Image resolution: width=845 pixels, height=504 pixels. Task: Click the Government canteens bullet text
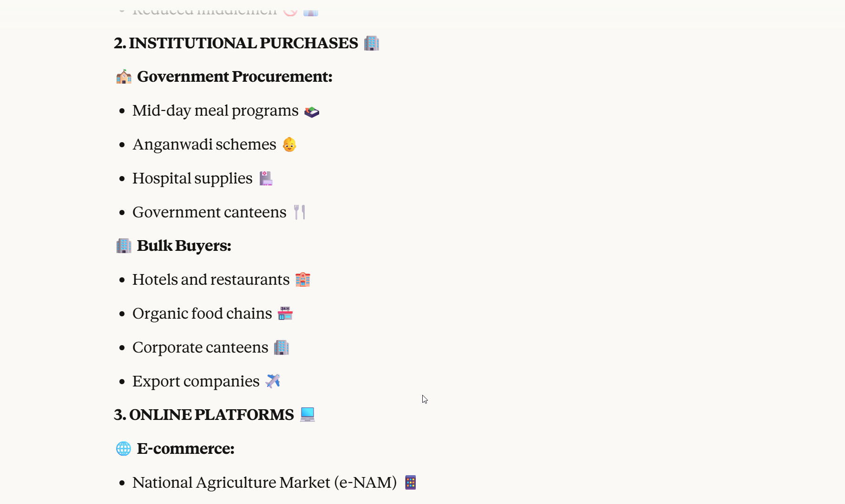click(209, 212)
